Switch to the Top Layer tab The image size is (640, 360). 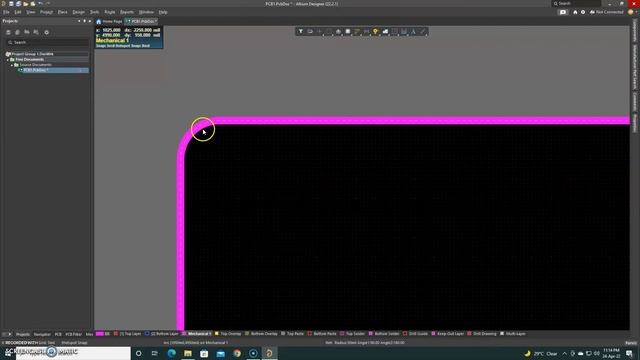128,334
